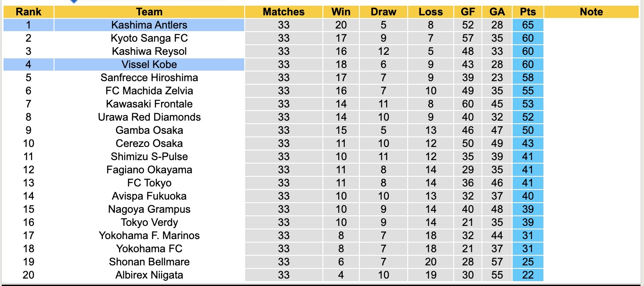Select Yokohama F. Marinos team name
644x286 pixels.
[x=149, y=236]
